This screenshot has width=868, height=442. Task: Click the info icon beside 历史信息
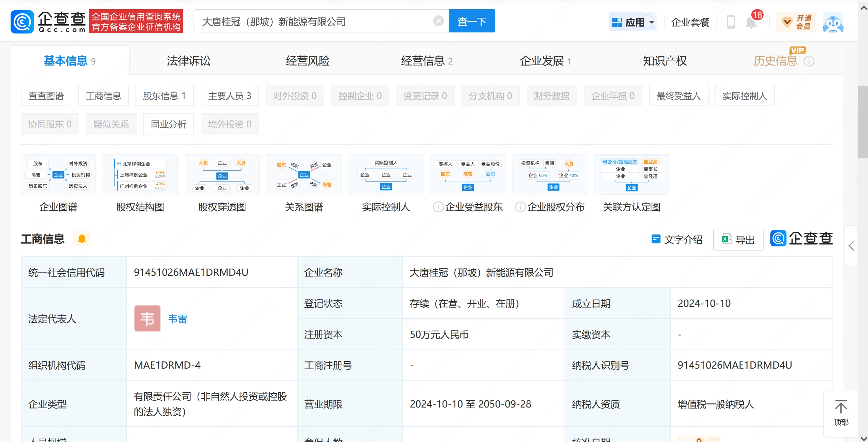coord(809,61)
